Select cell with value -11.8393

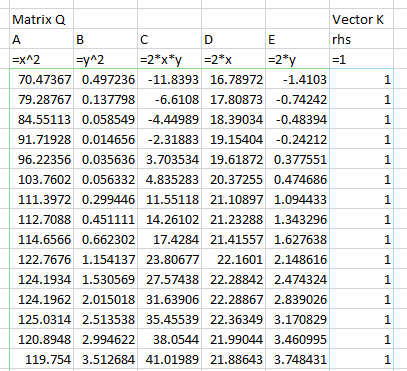[x=169, y=79]
